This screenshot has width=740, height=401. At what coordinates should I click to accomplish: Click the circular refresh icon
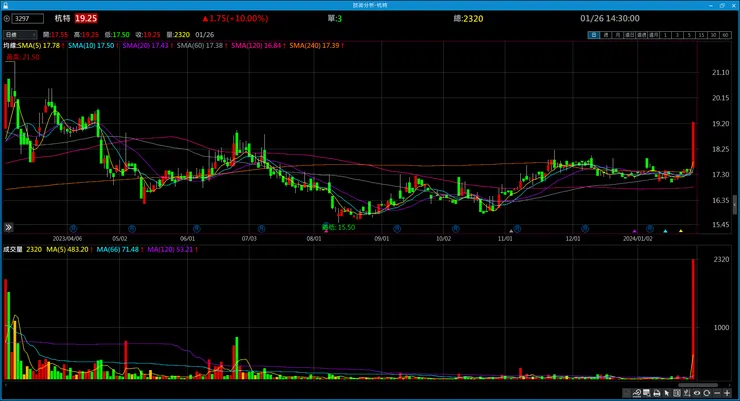[706, 393]
